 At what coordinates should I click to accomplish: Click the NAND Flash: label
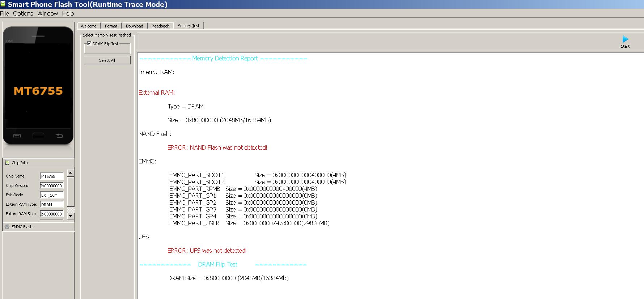[155, 134]
